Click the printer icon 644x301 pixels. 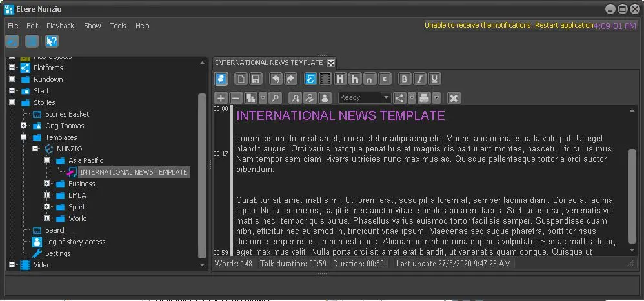pyautogui.click(x=424, y=98)
